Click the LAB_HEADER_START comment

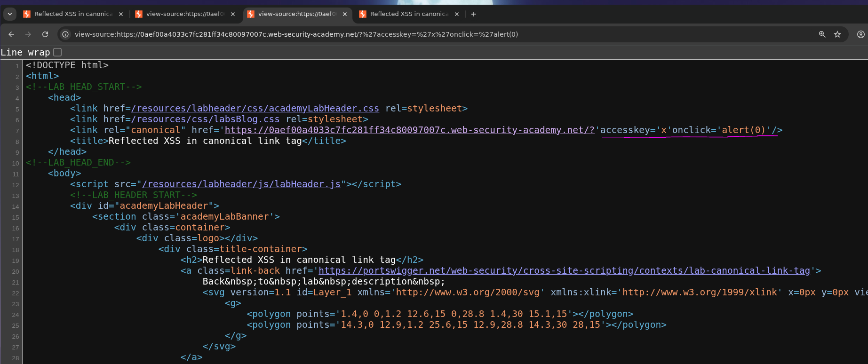pos(134,195)
